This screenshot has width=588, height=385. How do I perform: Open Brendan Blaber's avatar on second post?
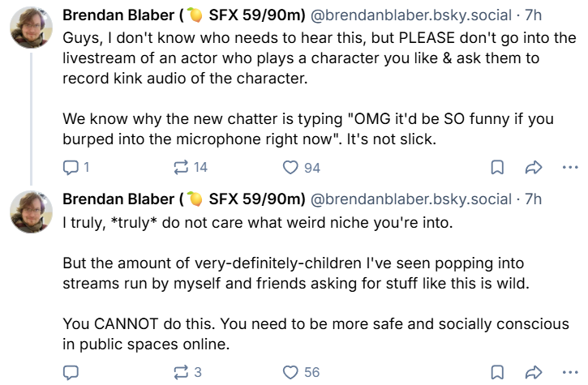tap(31, 212)
